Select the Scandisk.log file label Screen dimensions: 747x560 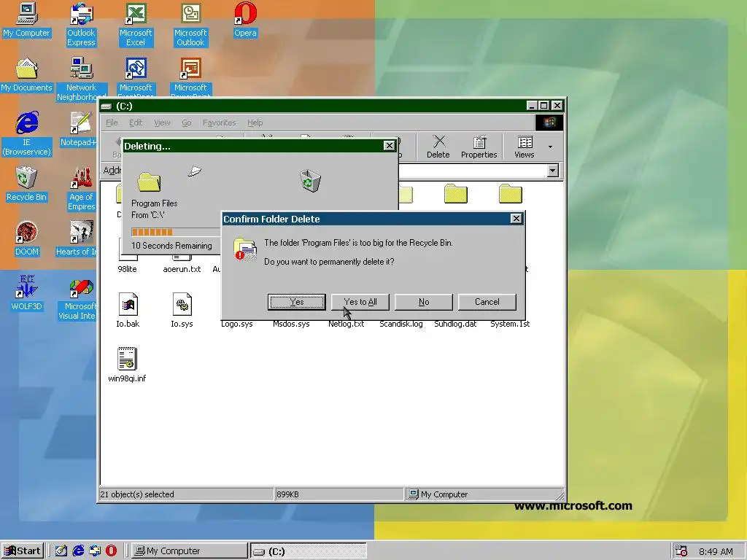(x=400, y=324)
